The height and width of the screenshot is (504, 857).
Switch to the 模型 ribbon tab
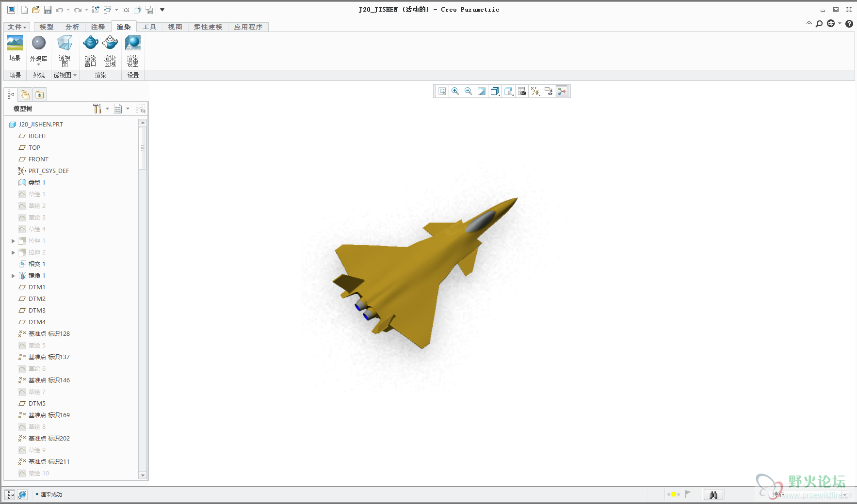coord(47,27)
